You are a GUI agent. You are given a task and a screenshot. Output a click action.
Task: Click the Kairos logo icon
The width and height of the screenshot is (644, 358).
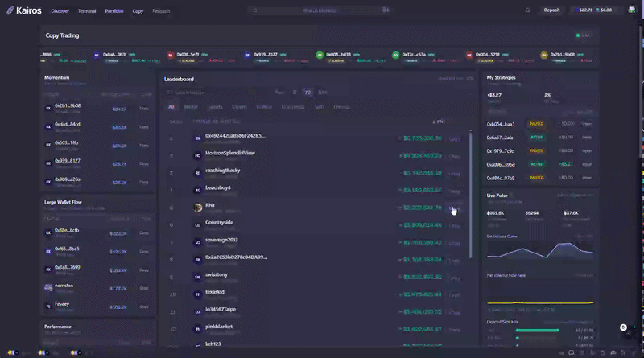10,10
